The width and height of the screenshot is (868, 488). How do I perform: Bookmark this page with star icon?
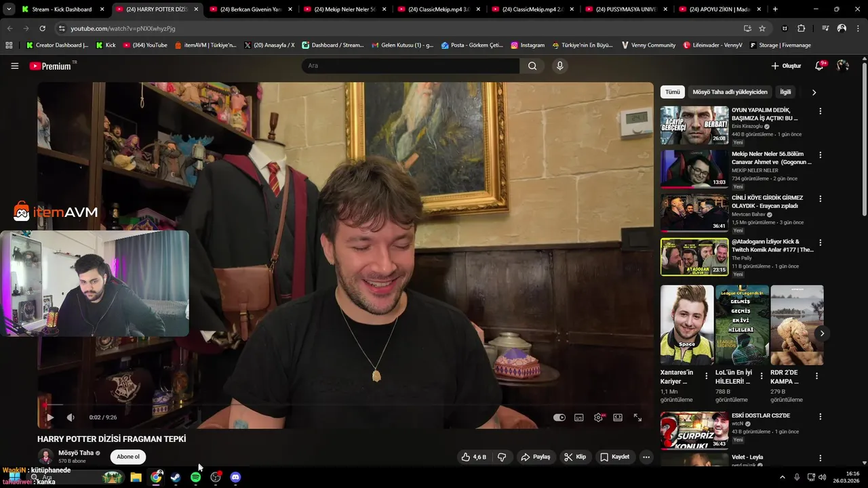click(x=762, y=28)
